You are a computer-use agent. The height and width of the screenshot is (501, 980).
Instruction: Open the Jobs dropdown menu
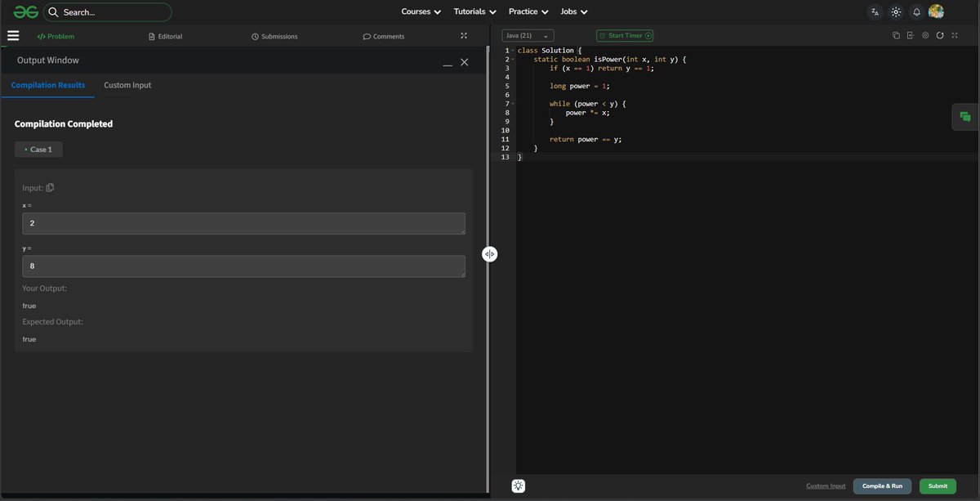pyautogui.click(x=574, y=12)
